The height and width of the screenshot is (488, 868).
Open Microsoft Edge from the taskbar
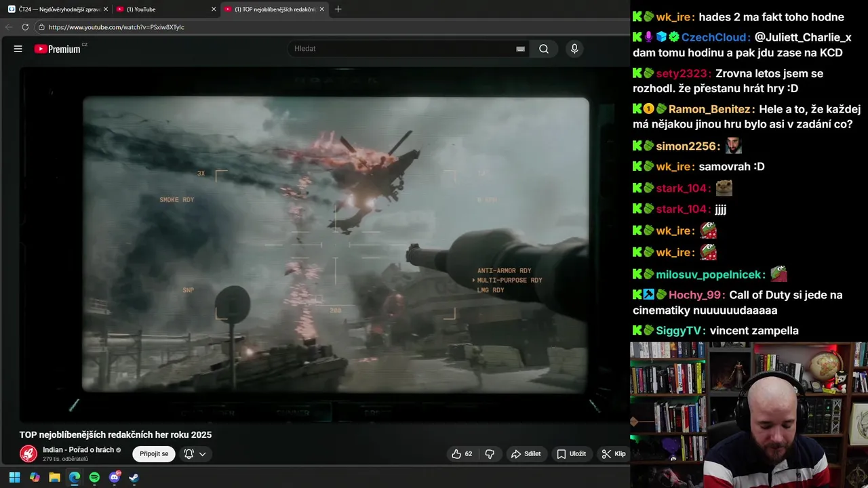75,477
